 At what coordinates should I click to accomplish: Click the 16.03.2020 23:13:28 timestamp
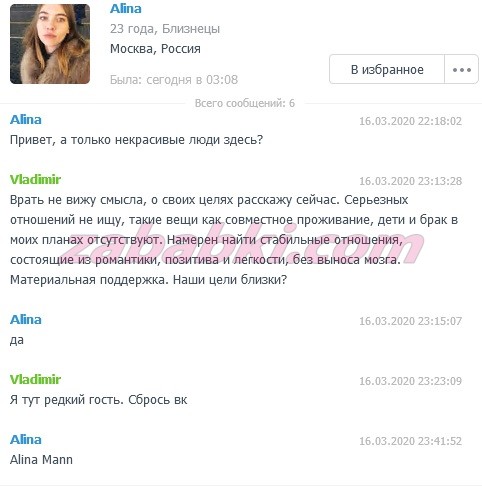coord(410,181)
